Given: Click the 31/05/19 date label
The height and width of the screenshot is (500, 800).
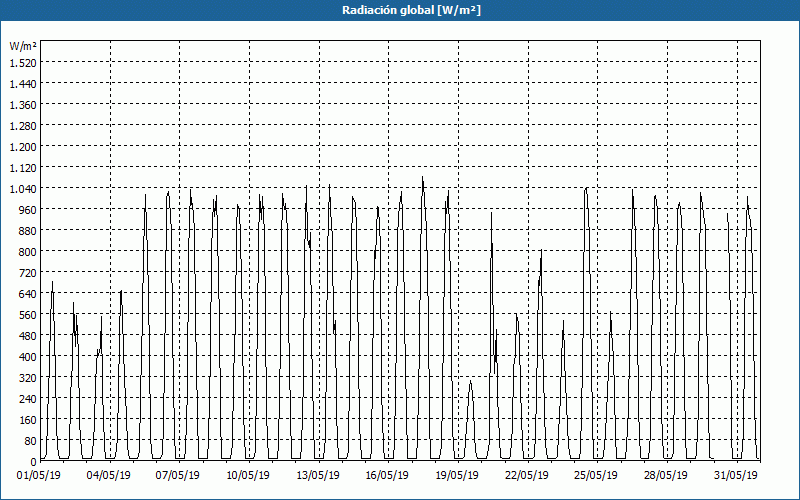Looking at the screenshot, I should pos(736,475).
